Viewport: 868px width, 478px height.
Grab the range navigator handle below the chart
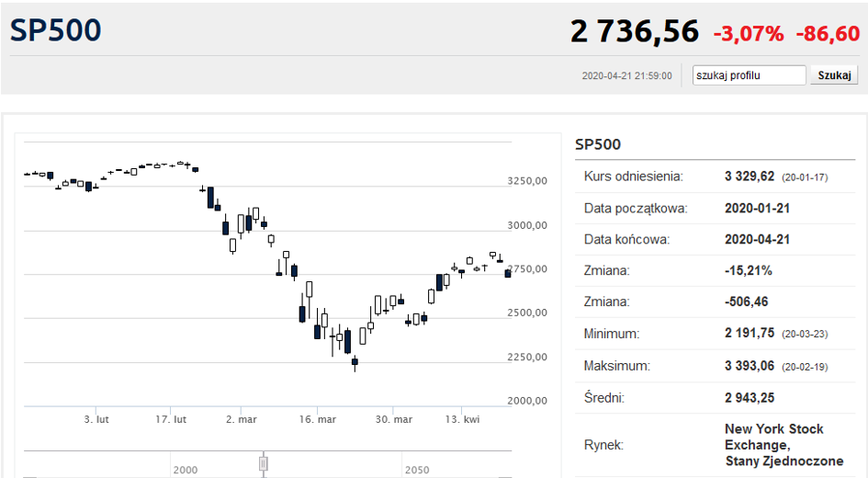point(263,463)
